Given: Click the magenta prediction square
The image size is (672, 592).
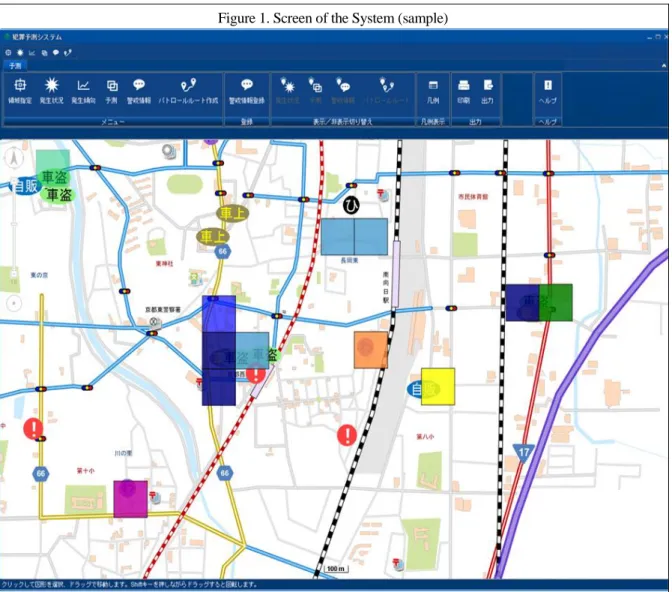Looking at the screenshot, I should (x=131, y=499).
